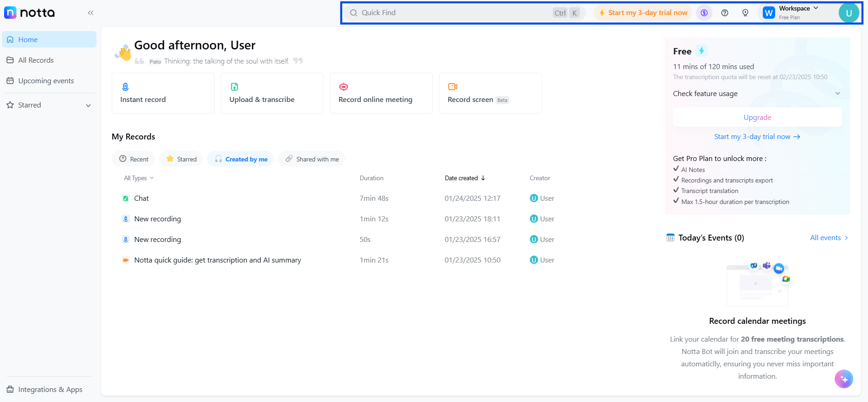Click Start my 3-day trial now link in plan card
Image resolution: width=868 pixels, height=402 pixels.
[x=757, y=136]
